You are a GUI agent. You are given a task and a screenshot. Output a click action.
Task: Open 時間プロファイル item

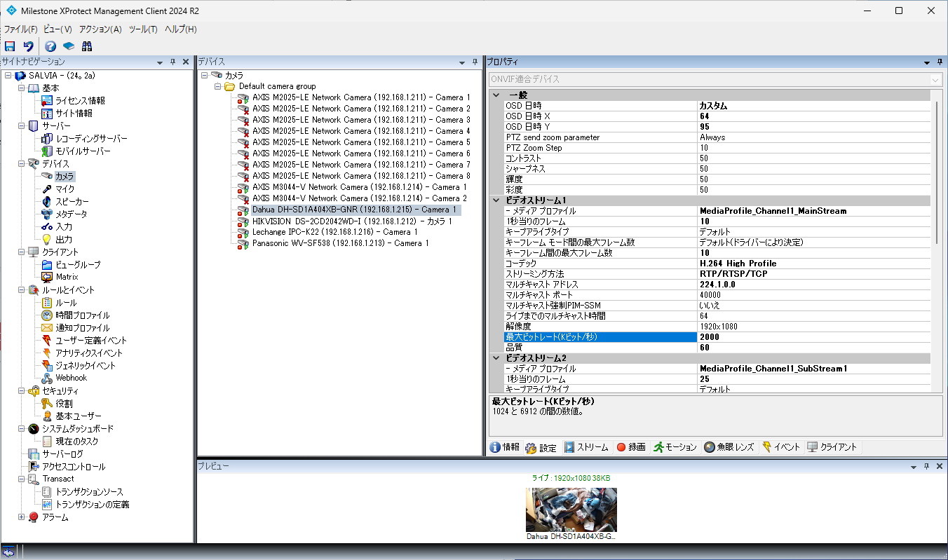tap(82, 315)
